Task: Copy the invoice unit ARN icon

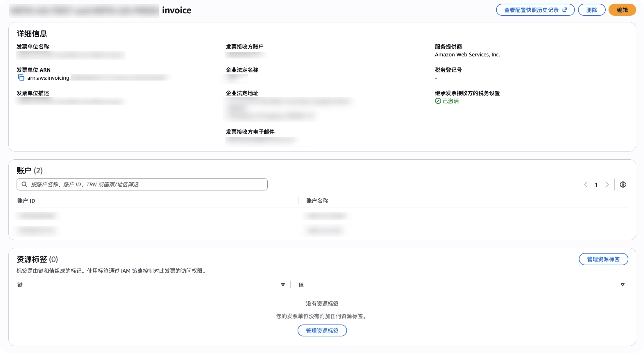Action: [x=21, y=78]
